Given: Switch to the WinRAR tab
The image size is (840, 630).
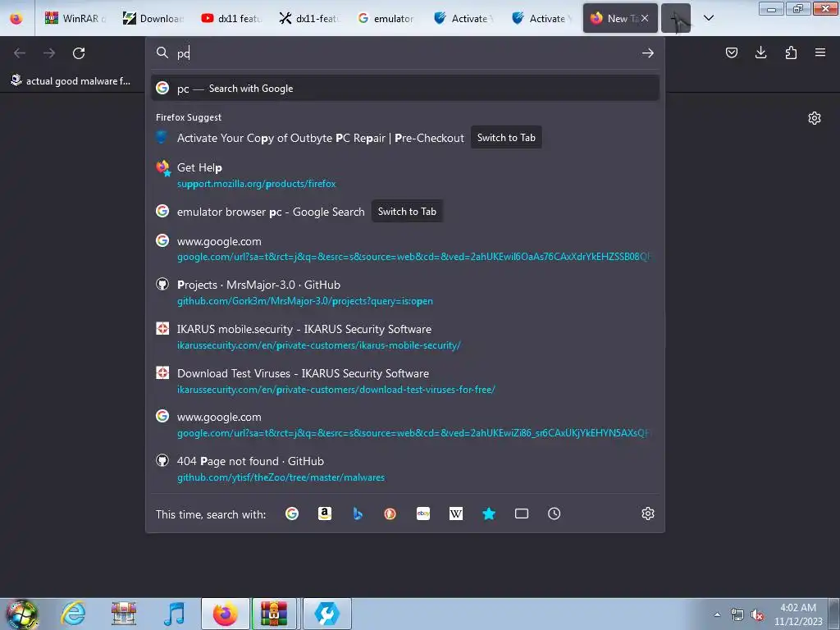Looking at the screenshot, I should click(x=75, y=18).
